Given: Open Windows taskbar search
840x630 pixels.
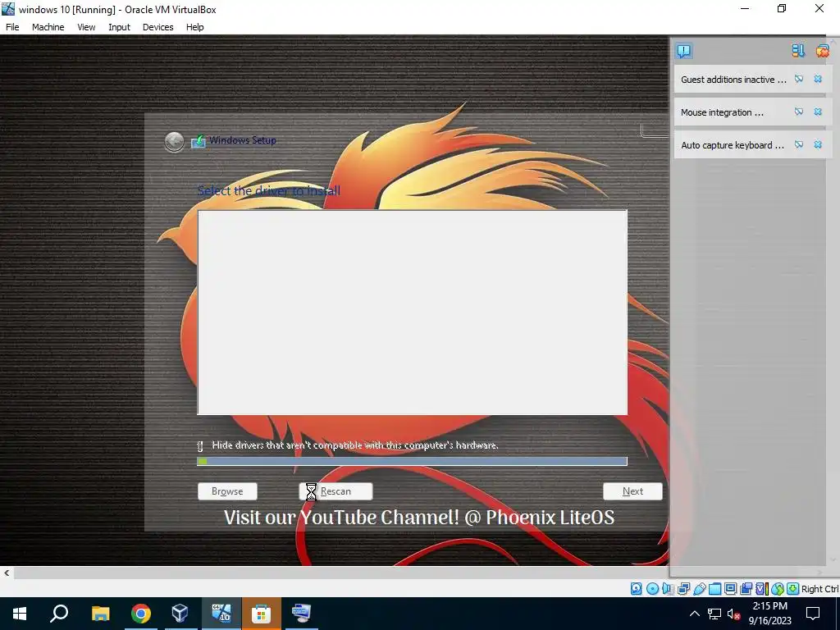Looking at the screenshot, I should [59, 614].
